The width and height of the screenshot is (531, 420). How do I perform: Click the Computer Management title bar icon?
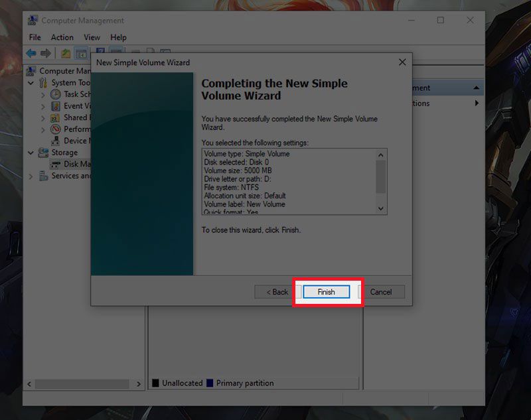[x=33, y=21]
